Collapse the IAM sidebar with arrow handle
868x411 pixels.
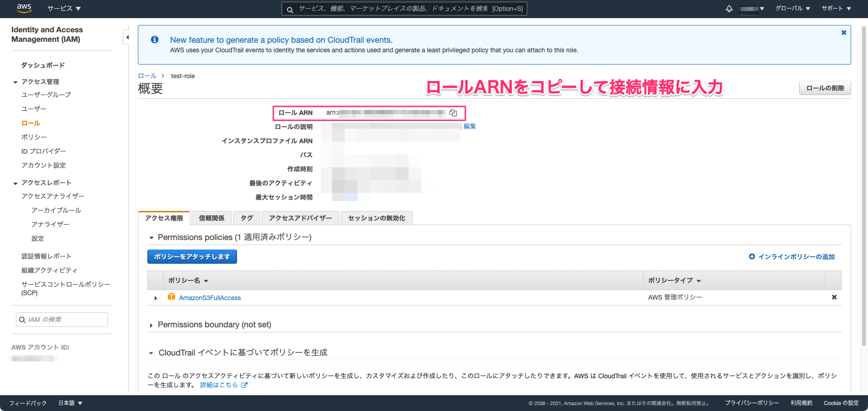127,37
